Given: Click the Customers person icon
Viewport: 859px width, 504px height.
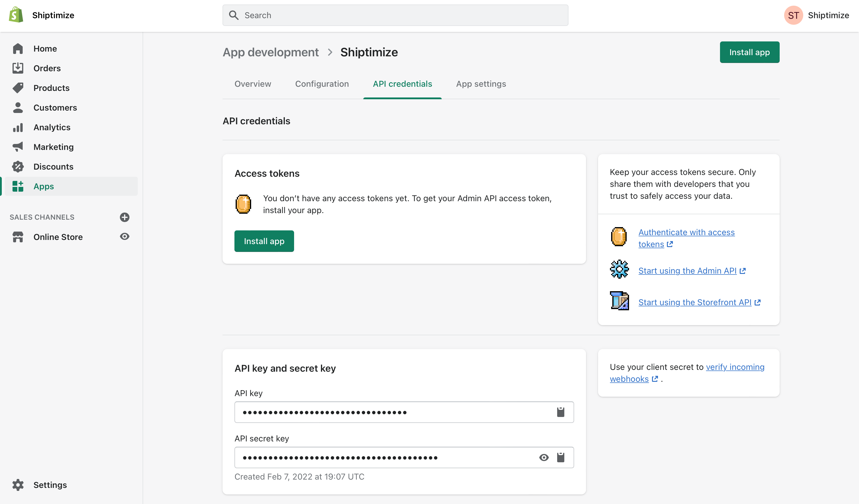Looking at the screenshot, I should (x=18, y=108).
